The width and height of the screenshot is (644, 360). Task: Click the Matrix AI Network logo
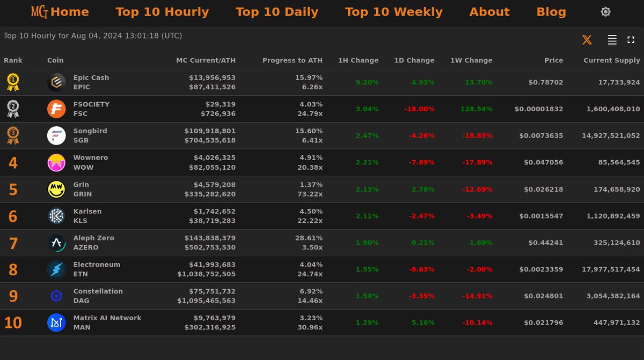(56, 322)
